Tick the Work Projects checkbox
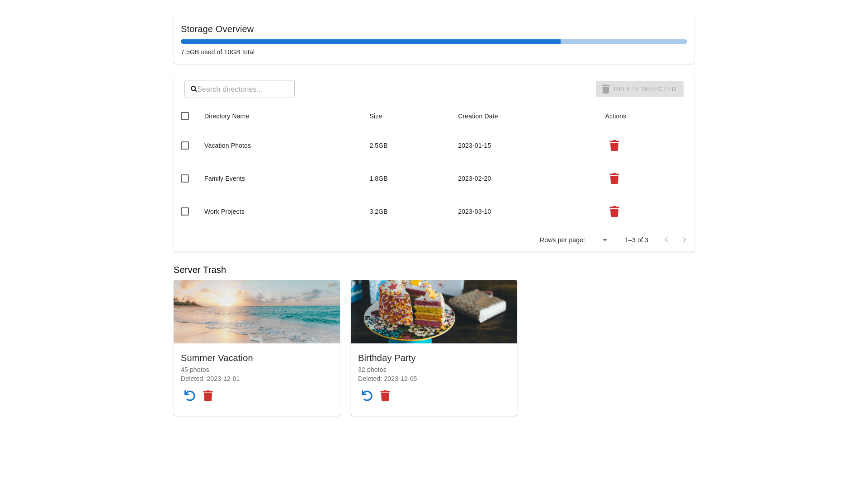The width and height of the screenshot is (868, 488). click(x=185, y=211)
